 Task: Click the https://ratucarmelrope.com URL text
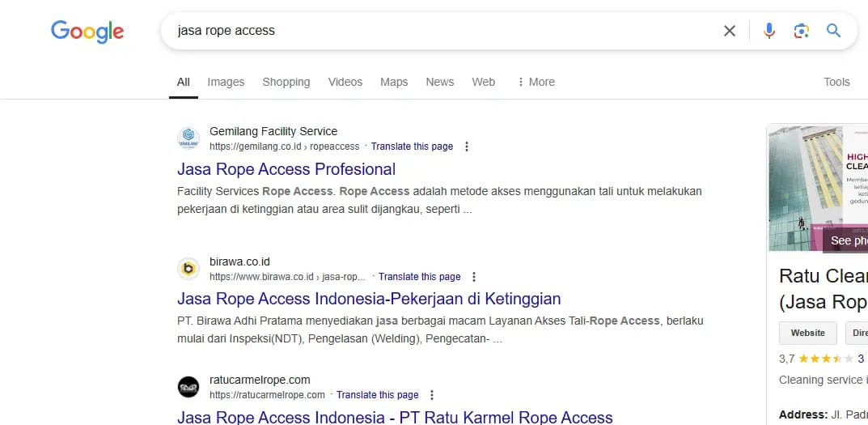pyautogui.click(x=267, y=395)
